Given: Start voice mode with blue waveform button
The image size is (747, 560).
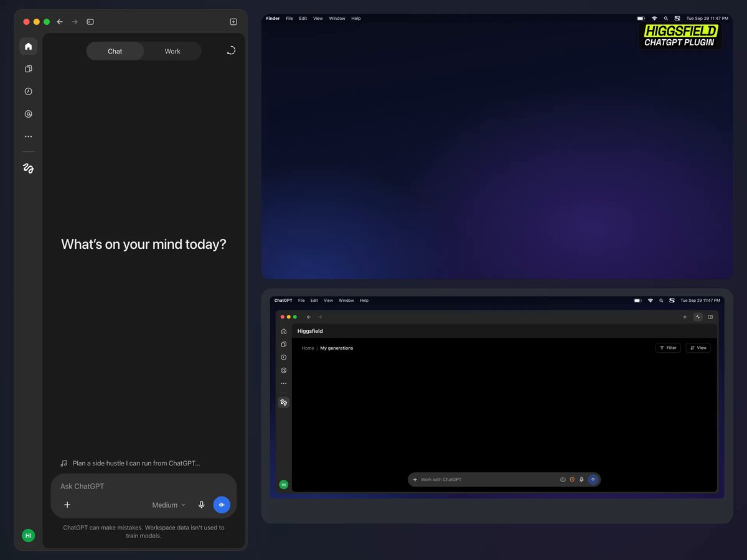Looking at the screenshot, I should (222, 505).
